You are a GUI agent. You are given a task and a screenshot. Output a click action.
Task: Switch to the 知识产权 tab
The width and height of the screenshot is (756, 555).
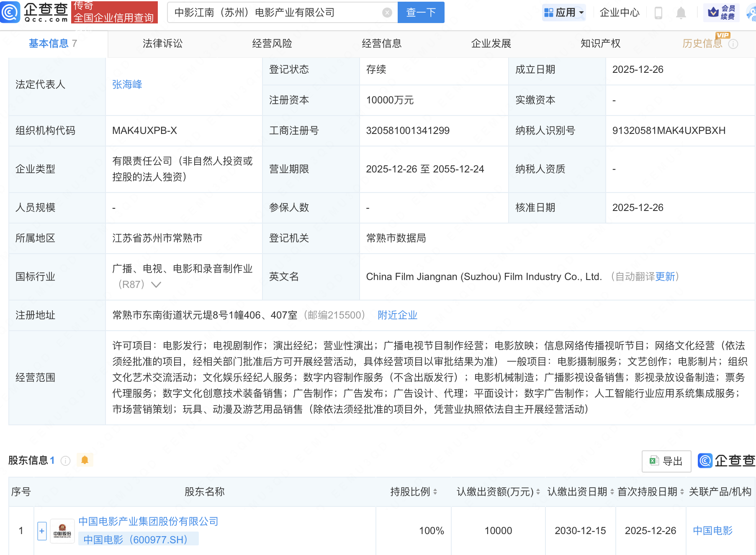(x=600, y=44)
